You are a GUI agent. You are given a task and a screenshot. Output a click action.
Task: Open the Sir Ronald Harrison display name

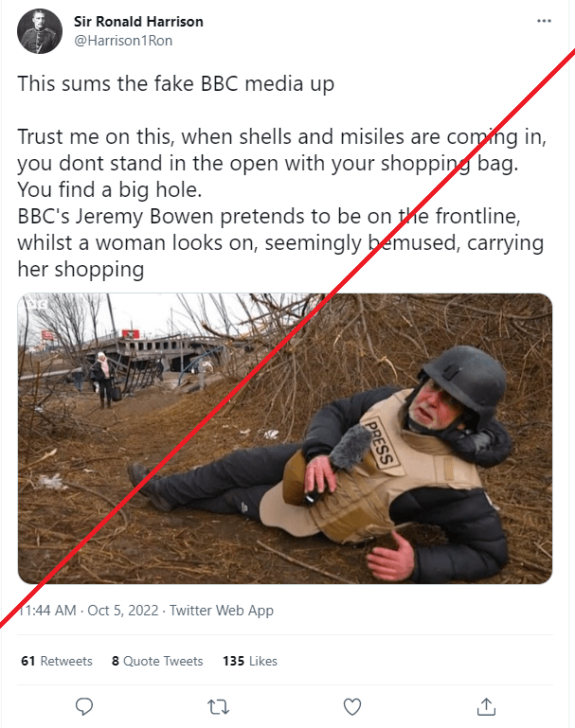click(138, 22)
